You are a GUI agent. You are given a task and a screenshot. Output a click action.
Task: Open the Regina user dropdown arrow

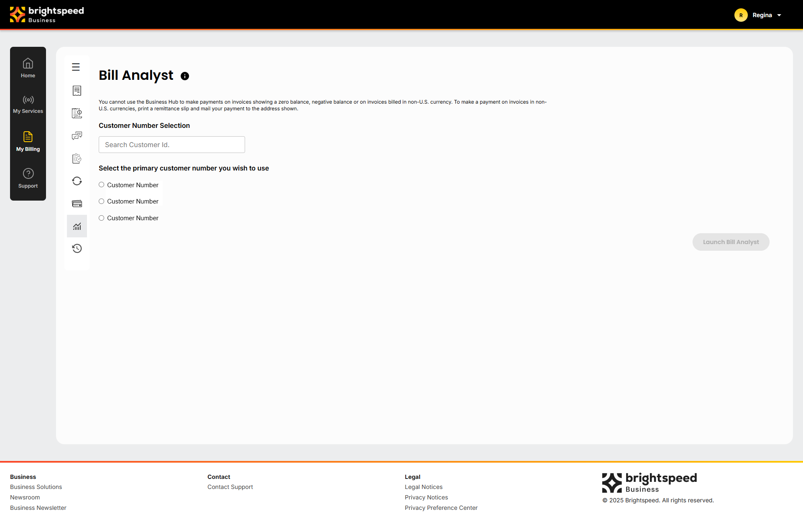779,15
